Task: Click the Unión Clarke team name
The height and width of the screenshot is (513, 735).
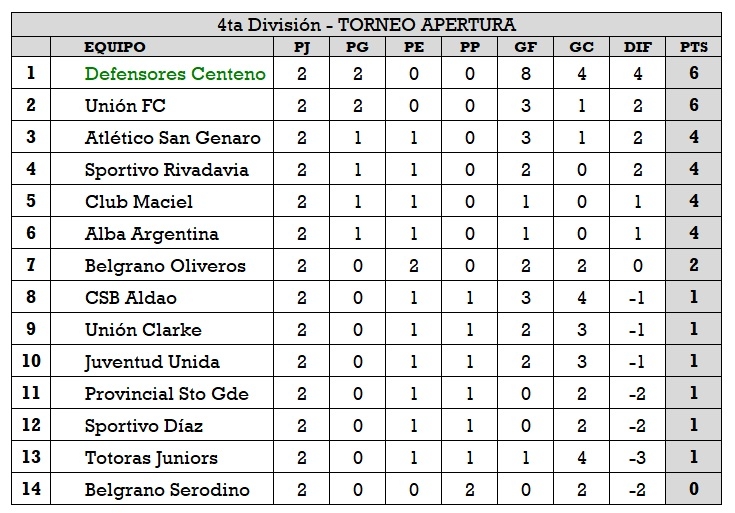Action: pos(143,330)
